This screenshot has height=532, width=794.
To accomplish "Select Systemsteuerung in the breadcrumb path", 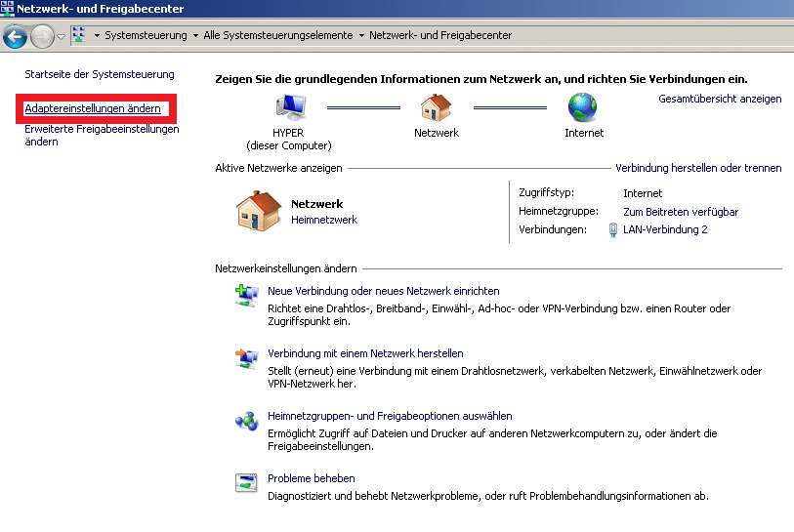I will tap(146, 36).
